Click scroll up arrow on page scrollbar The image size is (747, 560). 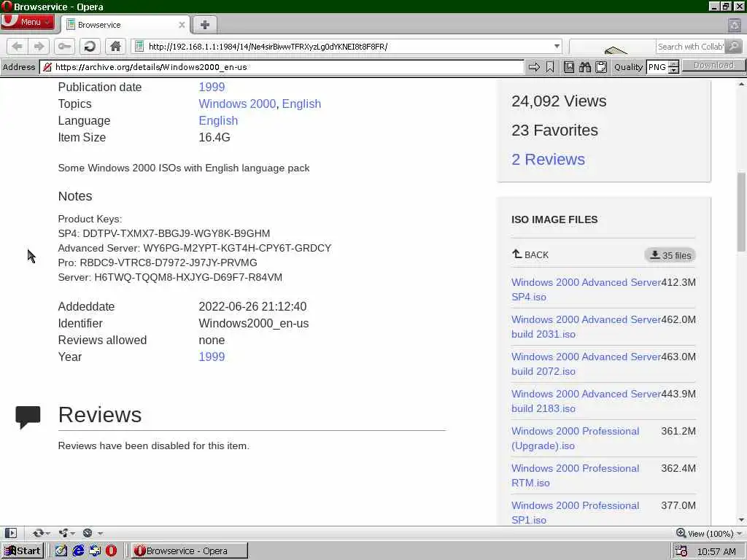(x=741, y=85)
